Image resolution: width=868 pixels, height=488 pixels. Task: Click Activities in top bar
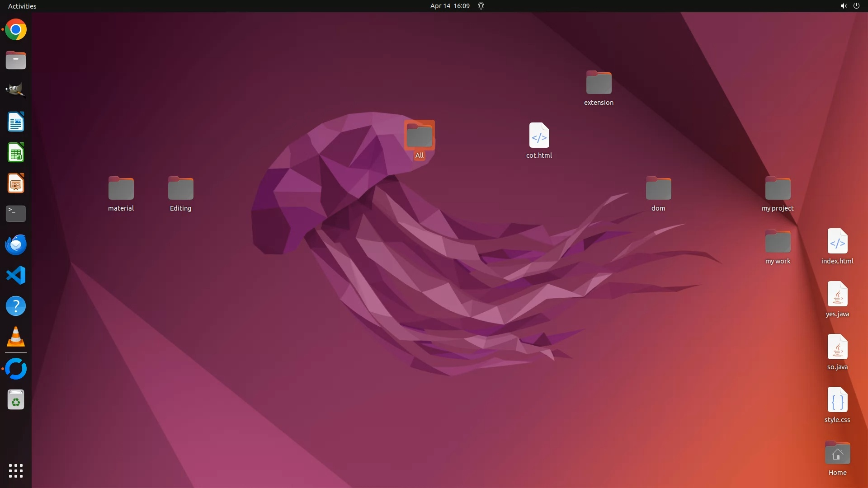tap(22, 6)
